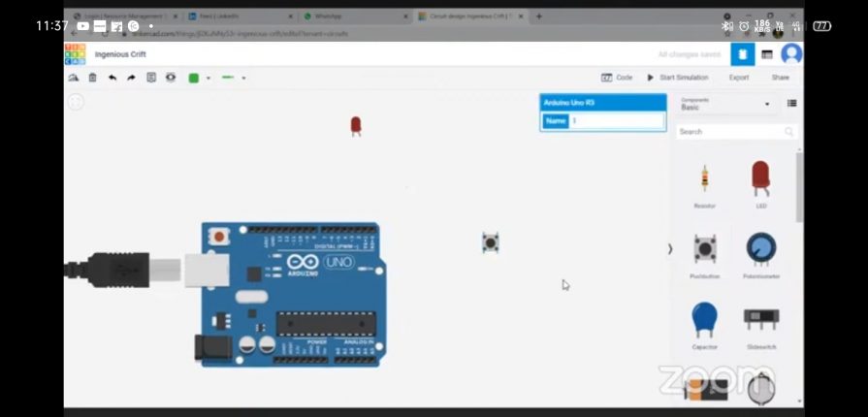
Task: Select the Slideswitch component
Action: (761, 327)
